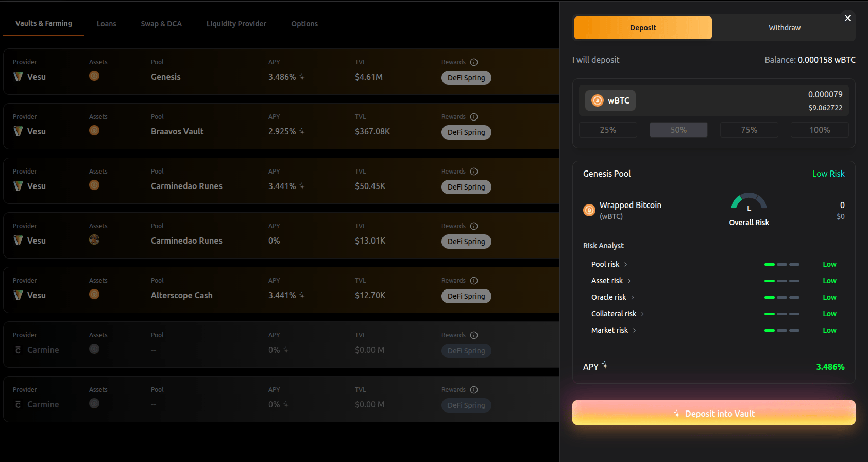Click the Alterscope Cash pool name

tap(182, 295)
